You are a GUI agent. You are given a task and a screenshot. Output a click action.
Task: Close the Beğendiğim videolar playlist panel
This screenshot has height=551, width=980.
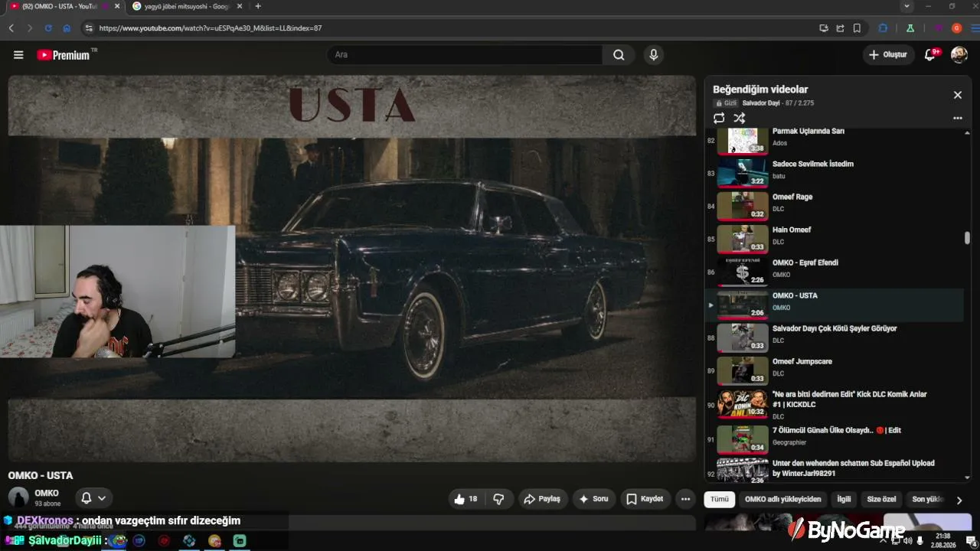957,95
